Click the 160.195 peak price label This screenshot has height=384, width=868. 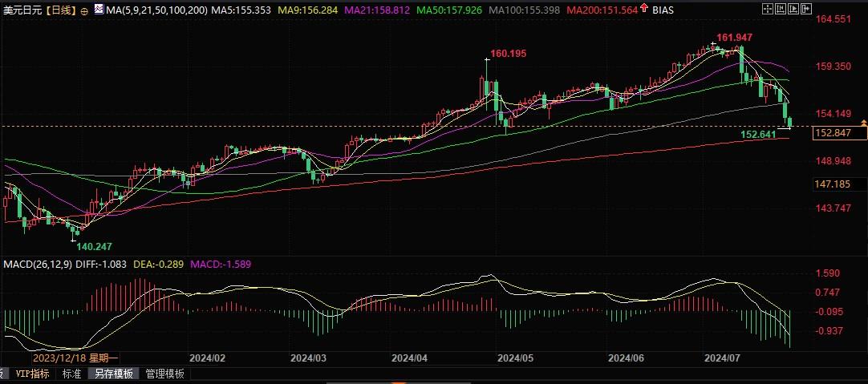tap(508, 54)
